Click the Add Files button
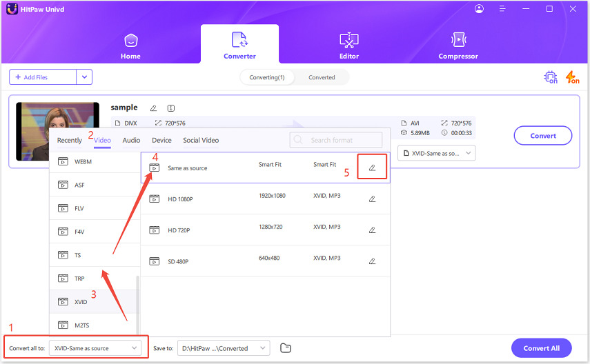This screenshot has height=364, width=590. 43,77
